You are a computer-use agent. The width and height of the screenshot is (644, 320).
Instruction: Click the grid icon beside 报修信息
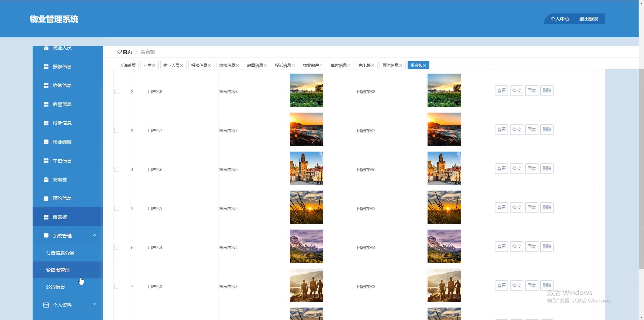click(46, 67)
